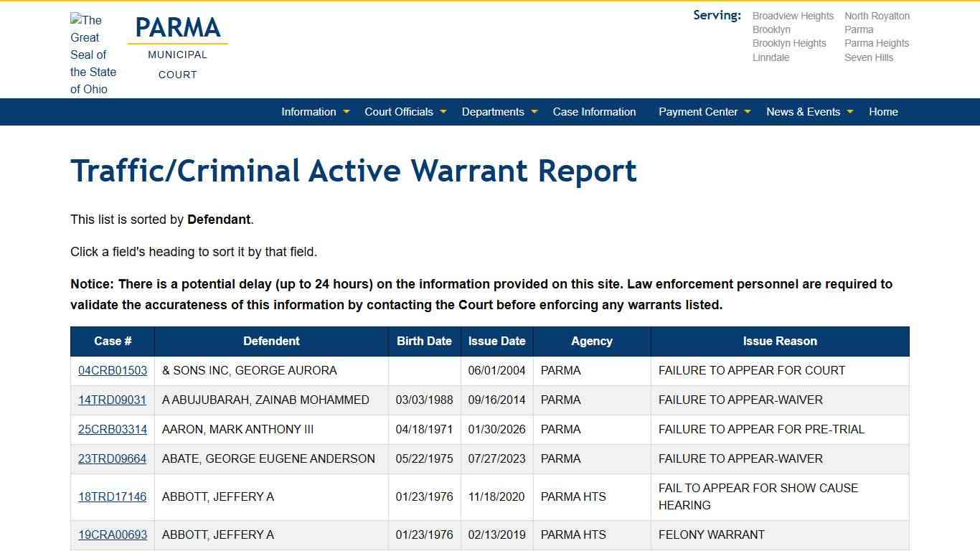Open the Payment Center dropdown arrow
The height and width of the screenshot is (551, 980).
point(748,112)
